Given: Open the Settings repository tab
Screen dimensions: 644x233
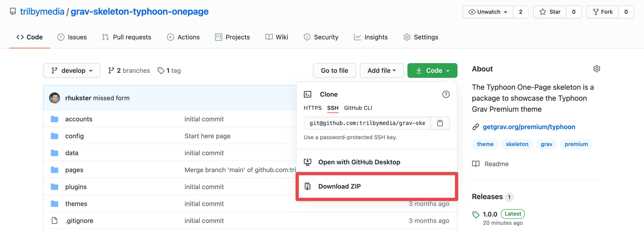Looking at the screenshot, I should [x=421, y=37].
